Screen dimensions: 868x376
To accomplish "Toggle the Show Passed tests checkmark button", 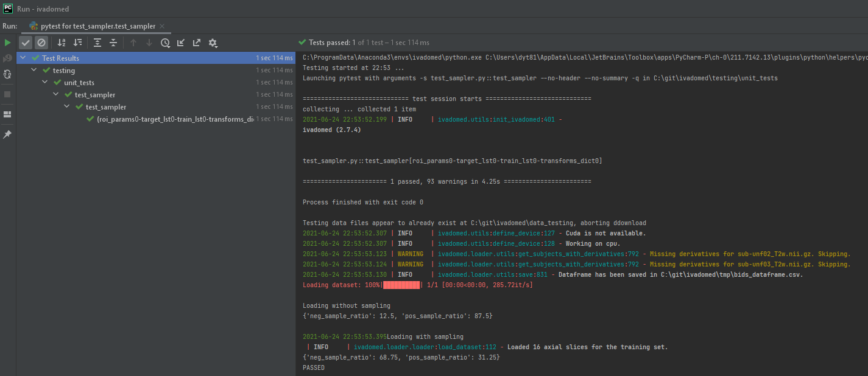I will (26, 43).
